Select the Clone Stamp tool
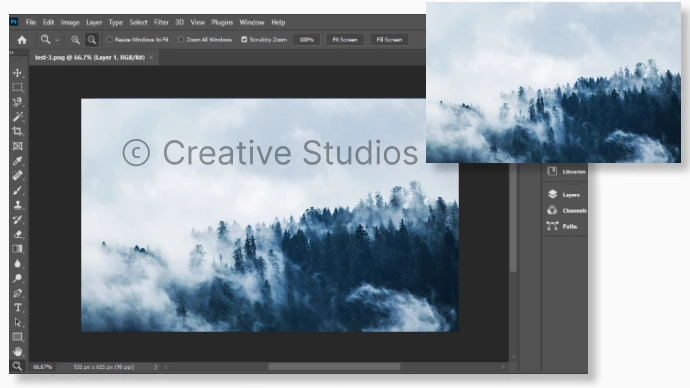 [x=18, y=205]
